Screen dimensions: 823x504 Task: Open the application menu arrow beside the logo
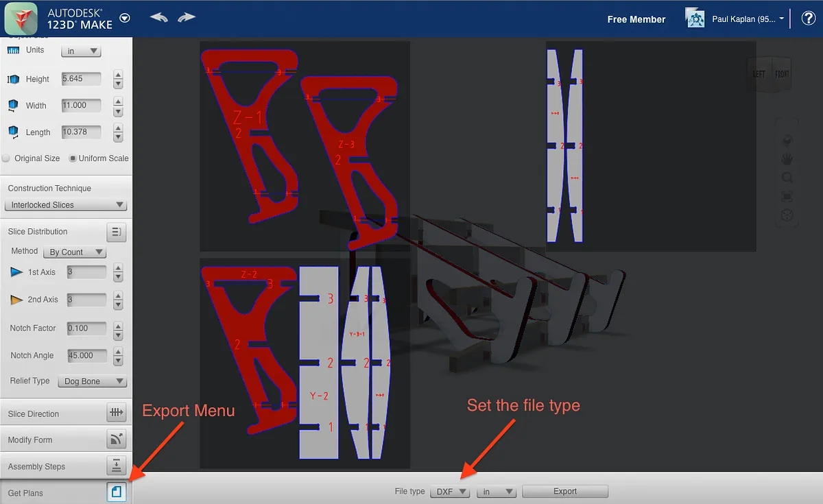coord(124,19)
